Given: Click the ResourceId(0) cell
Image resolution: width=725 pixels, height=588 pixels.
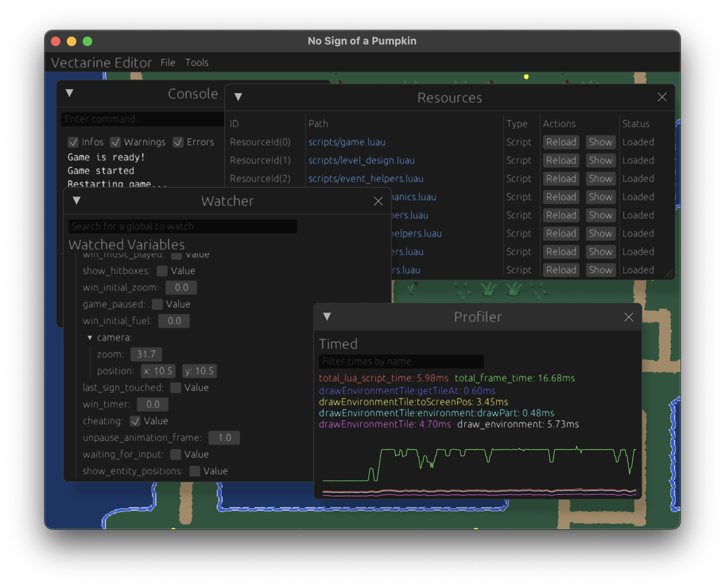Looking at the screenshot, I should point(260,142).
